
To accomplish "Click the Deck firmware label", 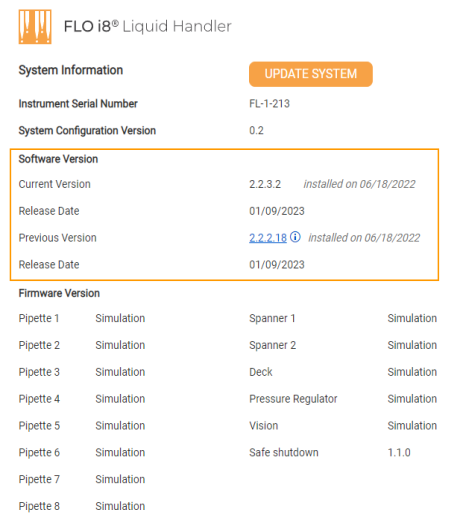I will pyautogui.click(x=261, y=372).
